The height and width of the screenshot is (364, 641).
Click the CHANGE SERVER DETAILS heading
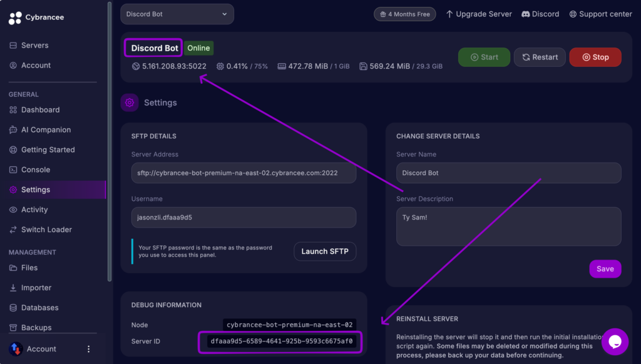(x=438, y=136)
